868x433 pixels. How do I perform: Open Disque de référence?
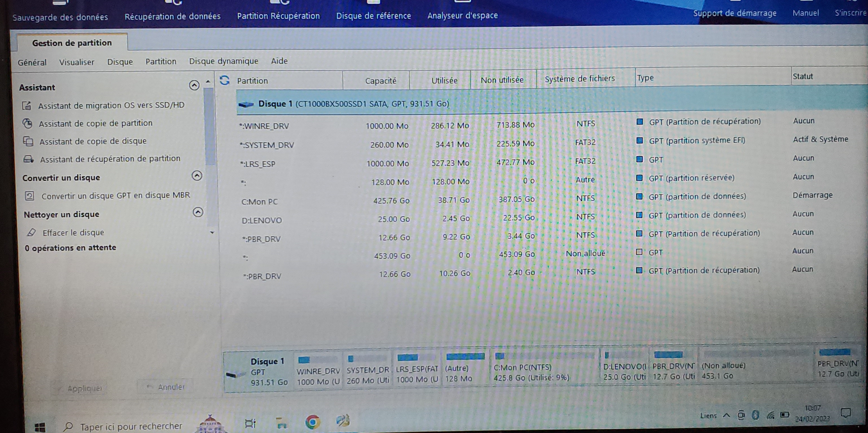[x=373, y=16]
